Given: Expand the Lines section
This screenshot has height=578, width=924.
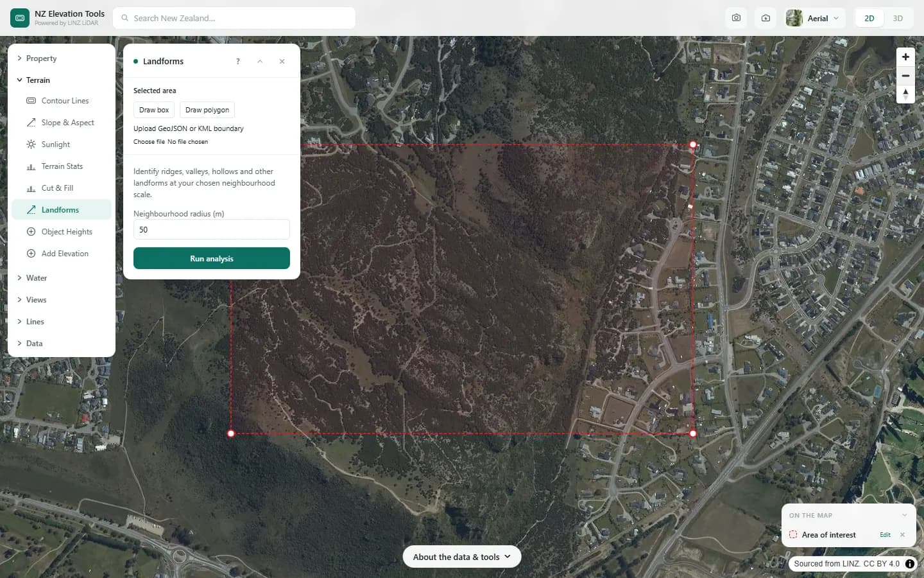Looking at the screenshot, I should [x=62, y=322].
